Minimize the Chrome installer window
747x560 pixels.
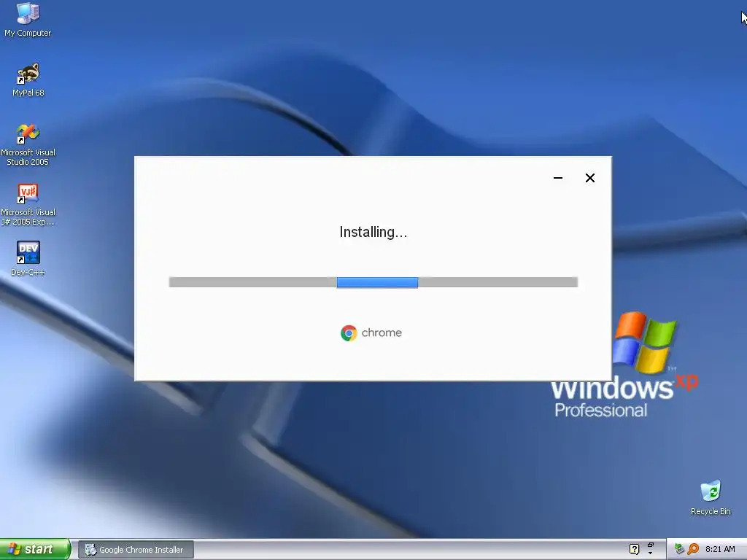558,178
